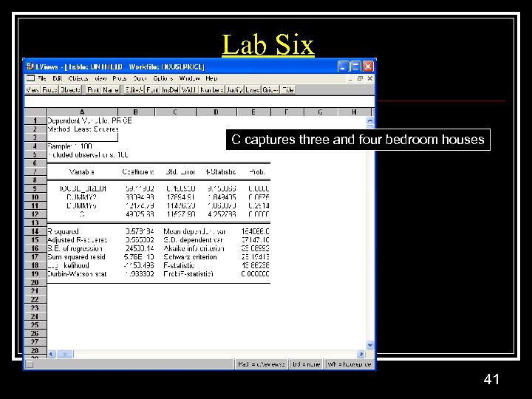
Task: Click the 'R-squared' label cell
Action: pos(63,231)
